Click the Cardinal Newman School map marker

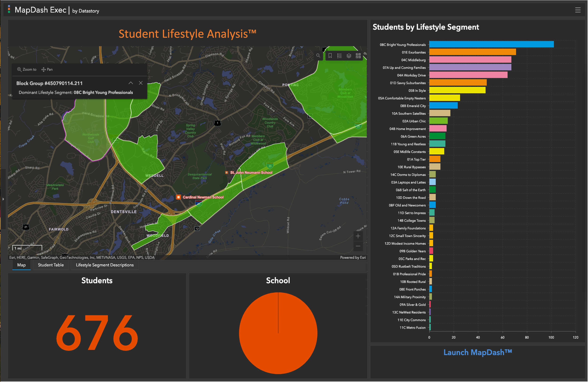pyautogui.click(x=178, y=197)
